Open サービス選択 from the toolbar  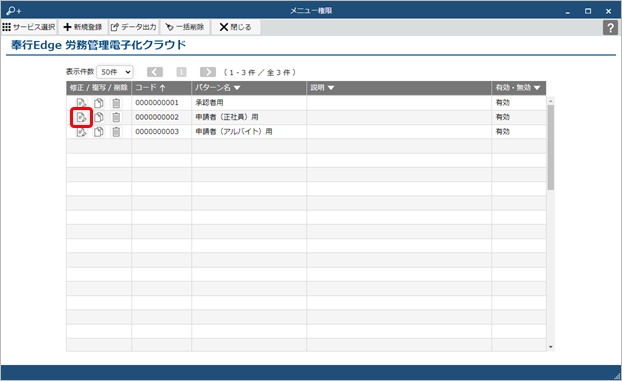click(29, 27)
